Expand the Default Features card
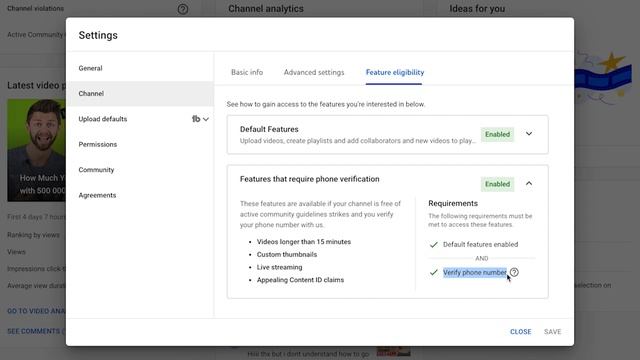Image resolution: width=640 pixels, height=360 pixels. [529, 134]
